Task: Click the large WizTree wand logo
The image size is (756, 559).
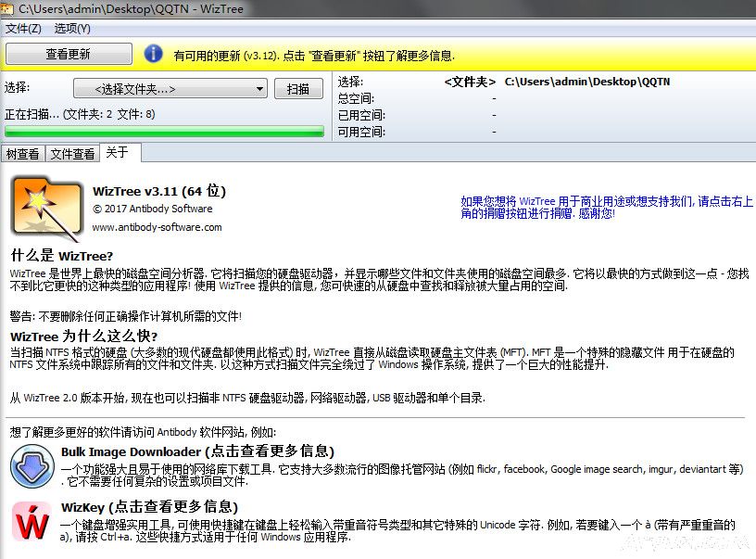Action: (45, 205)
